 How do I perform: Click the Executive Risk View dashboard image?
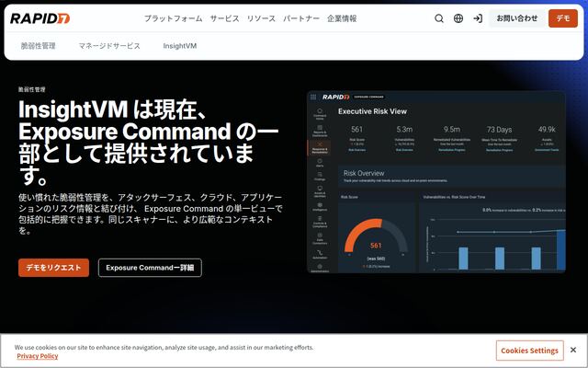(436, 182)
